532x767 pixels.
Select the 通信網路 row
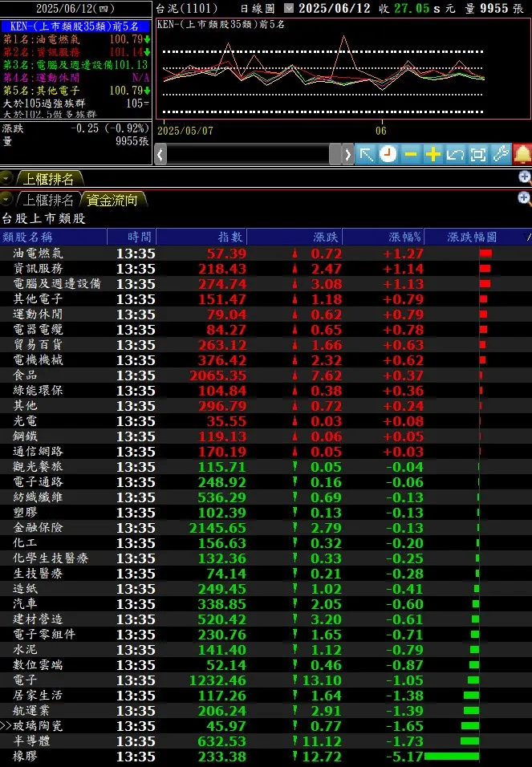coord(266,451)
